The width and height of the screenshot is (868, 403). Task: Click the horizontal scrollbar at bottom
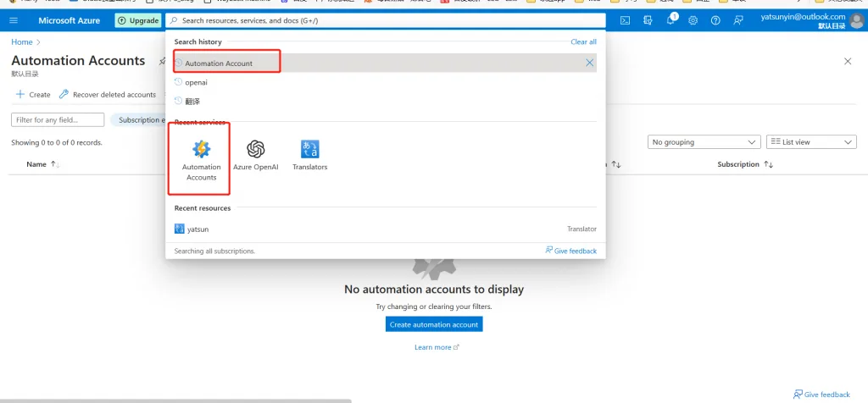(x=175, y=400)
